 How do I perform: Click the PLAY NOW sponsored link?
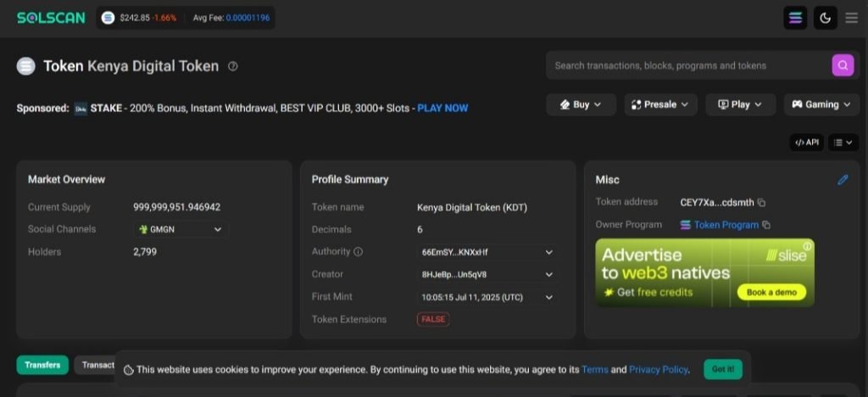[442, 109]
